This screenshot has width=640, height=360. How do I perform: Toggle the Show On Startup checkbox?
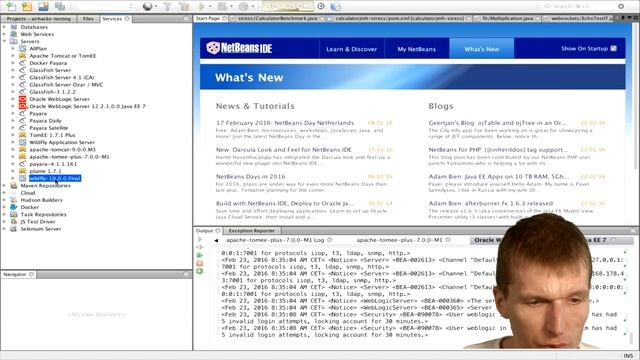[x=613, y=48]
